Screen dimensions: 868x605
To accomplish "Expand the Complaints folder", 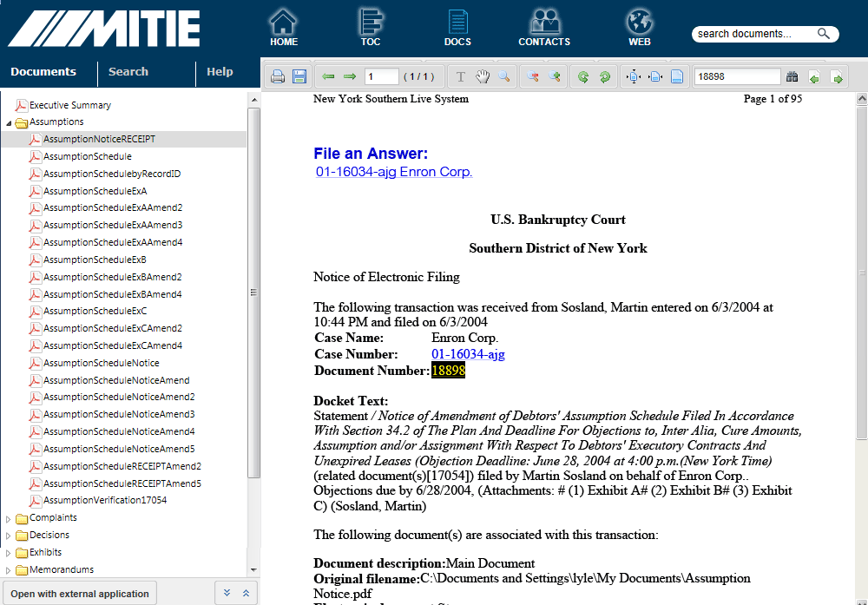I will 9,519.
